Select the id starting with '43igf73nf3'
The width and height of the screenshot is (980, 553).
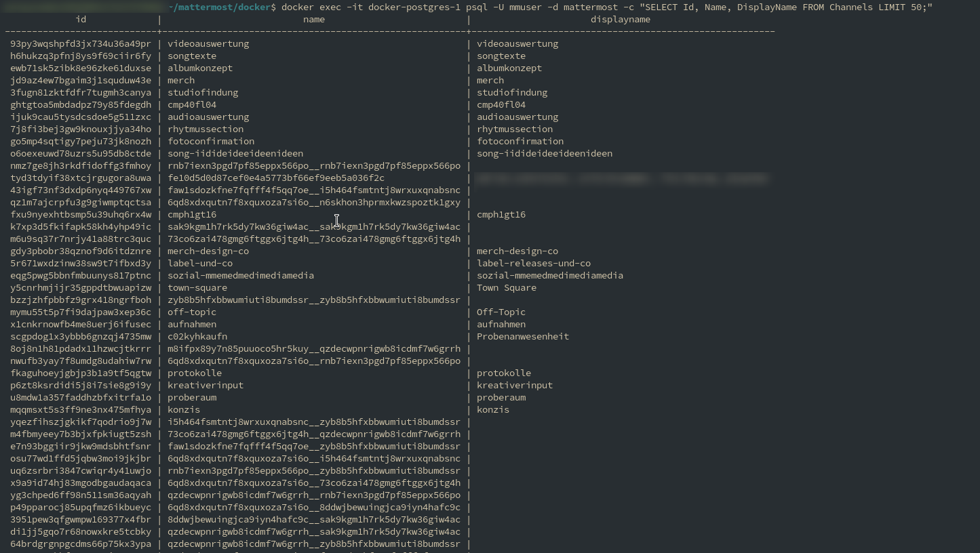click(x=81, y=190)
